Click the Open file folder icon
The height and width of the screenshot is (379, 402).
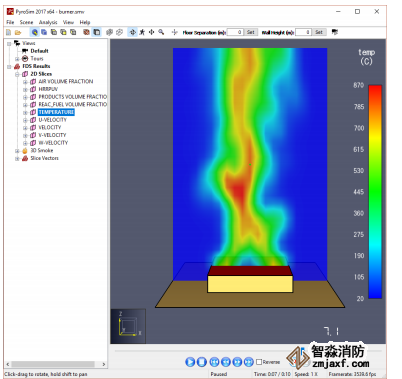18,32
